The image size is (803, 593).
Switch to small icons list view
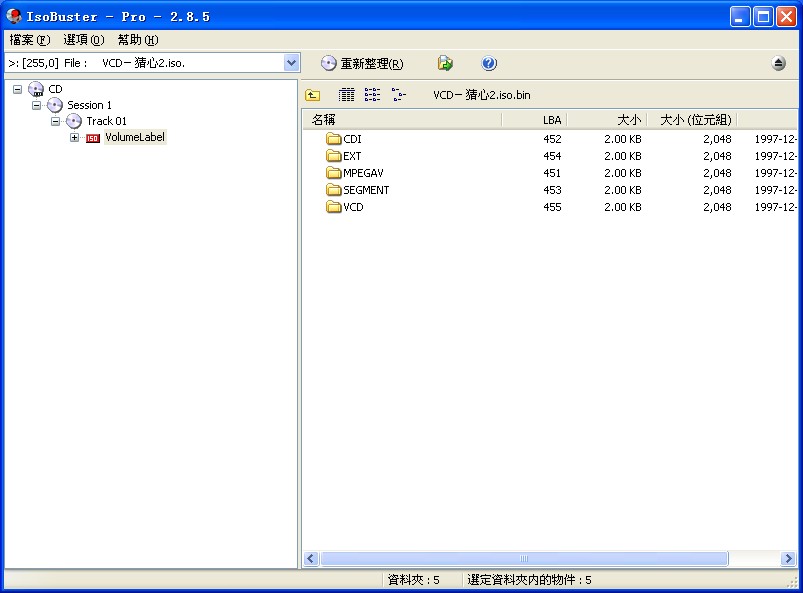click(x=372, y=95)
